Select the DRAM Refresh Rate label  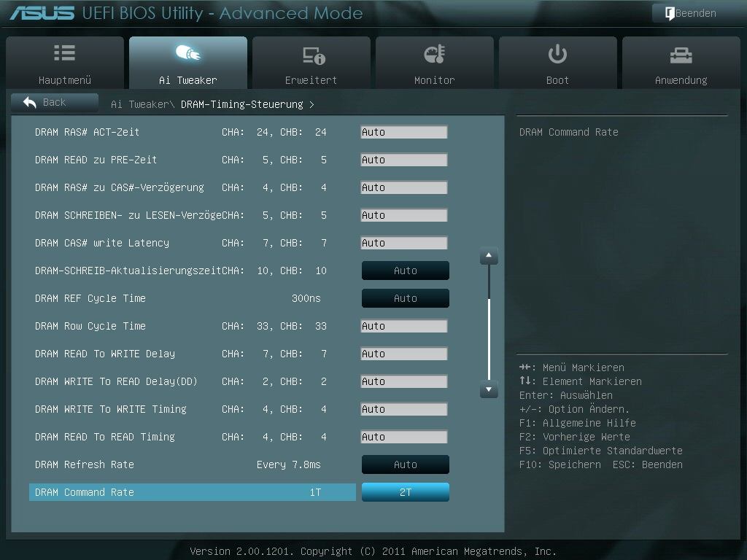85,464
